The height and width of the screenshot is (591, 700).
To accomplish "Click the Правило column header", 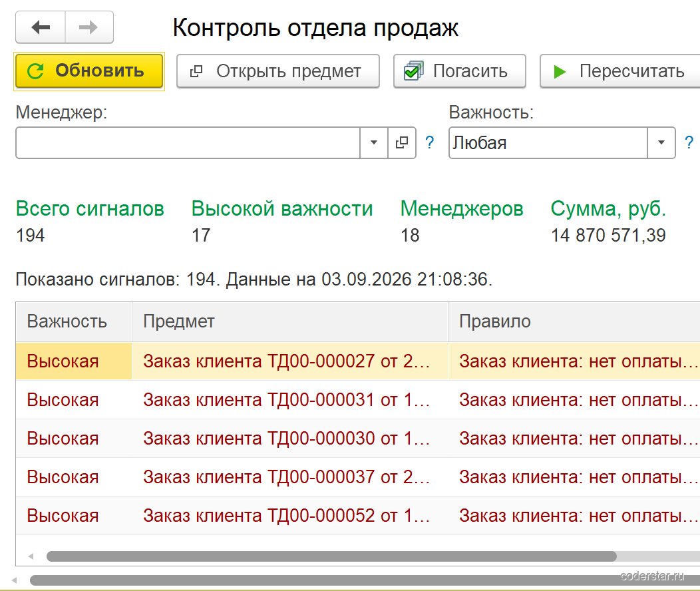I will pos(574,322).
